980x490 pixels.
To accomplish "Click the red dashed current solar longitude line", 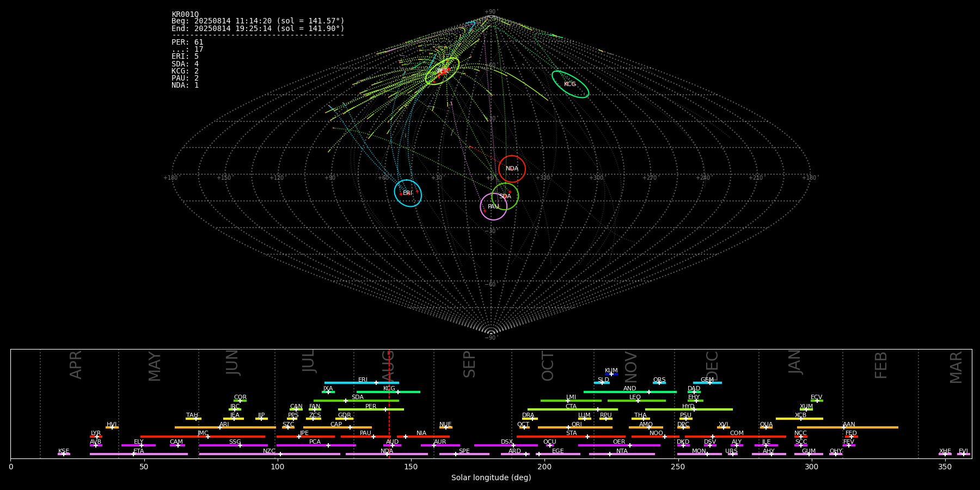I will pos(389,403).
